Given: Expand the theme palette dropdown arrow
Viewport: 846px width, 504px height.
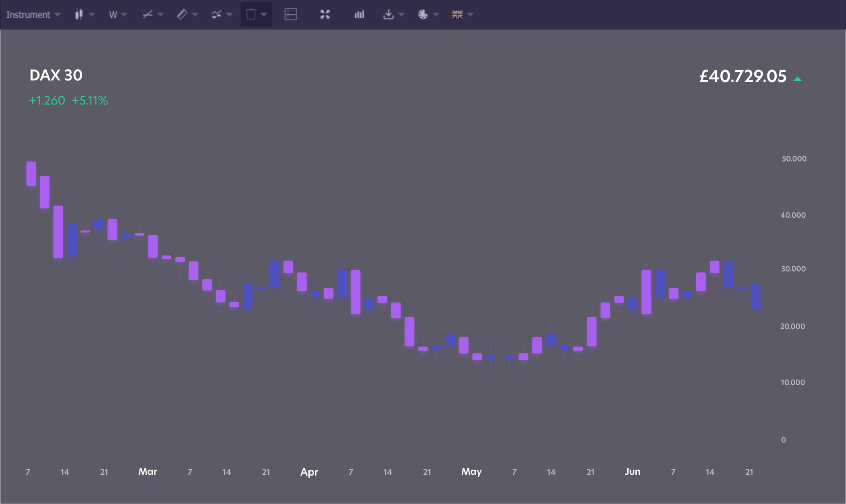Looking at the screenshot, I should (436, 14).
